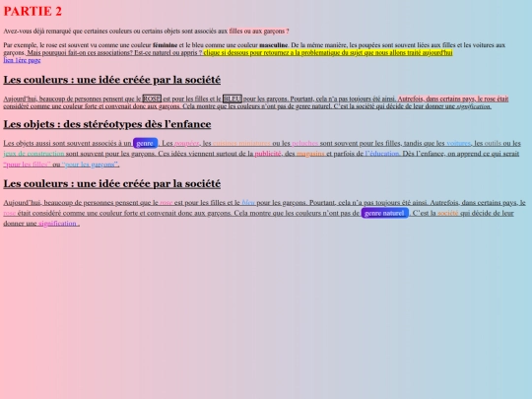Click the pink highlighted 'filles ou aux garçons ?'

pos(259,32)
